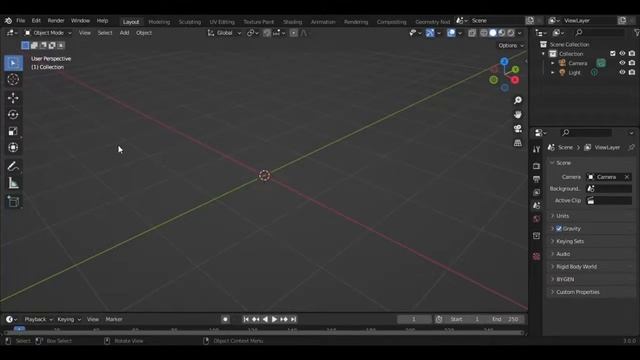Screen dimensions: 640x360
Task: Toggle Collection exclude checkbox in outliner
Action: pos(613,53)
